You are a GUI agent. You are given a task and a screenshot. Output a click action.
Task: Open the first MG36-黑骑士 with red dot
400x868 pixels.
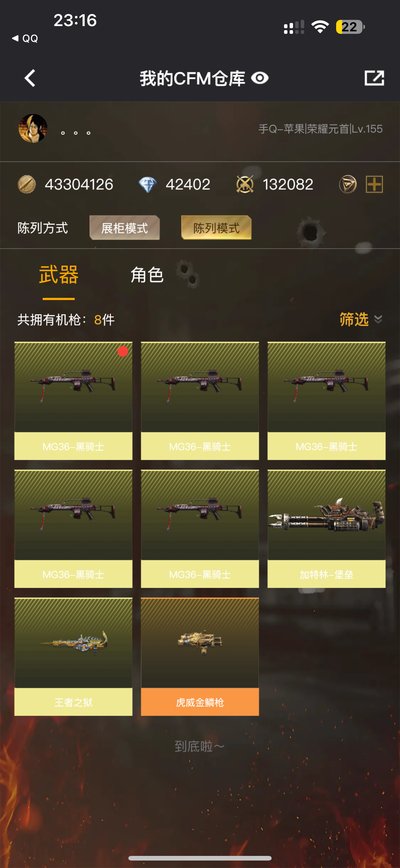(x=73, y=401)
